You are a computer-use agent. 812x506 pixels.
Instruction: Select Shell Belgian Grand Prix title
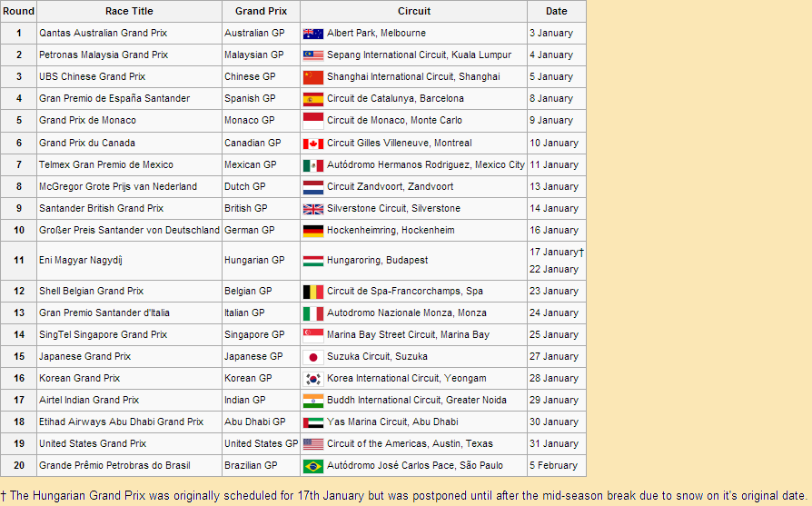click(x=91, y=291)
